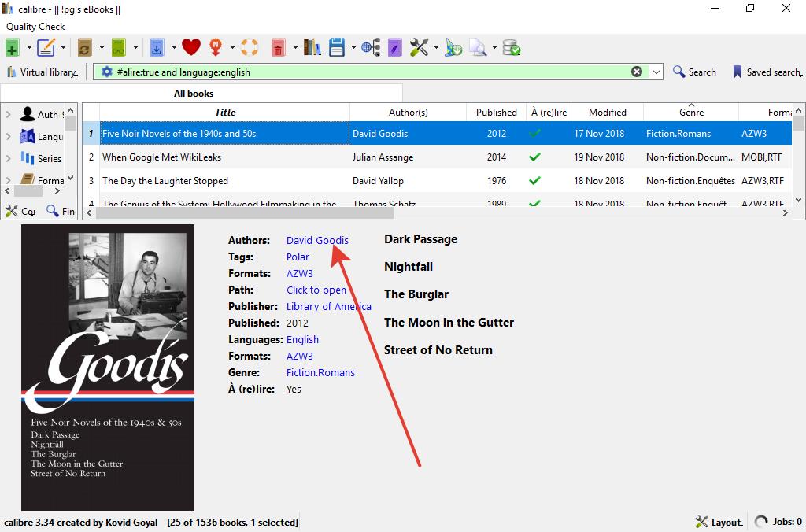
Task: Click the calibre library bookshelf icon
Action: tap(312, 47)
